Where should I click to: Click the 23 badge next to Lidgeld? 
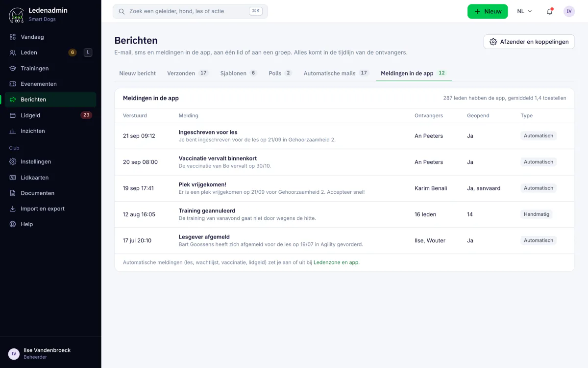86,115
